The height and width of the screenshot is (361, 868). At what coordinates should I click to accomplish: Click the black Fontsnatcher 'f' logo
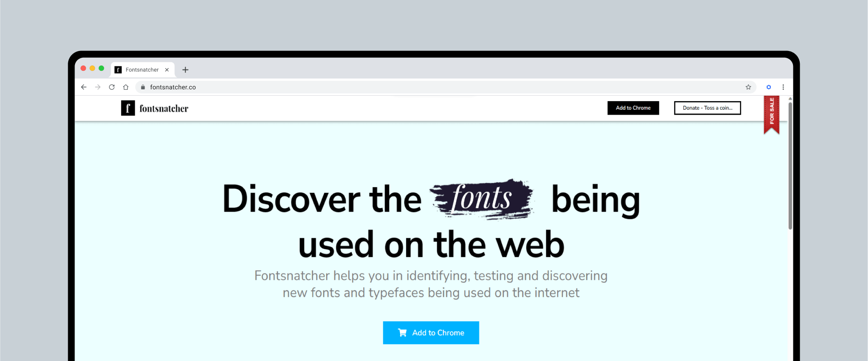point(128,108)
